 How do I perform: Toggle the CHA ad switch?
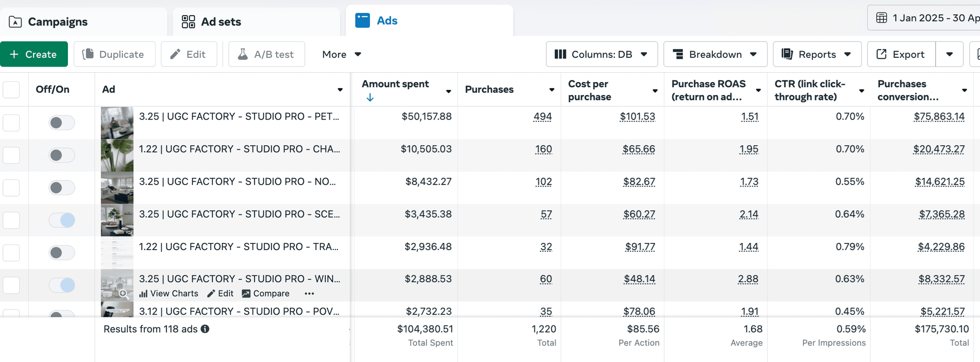click(x=62, y=155)
